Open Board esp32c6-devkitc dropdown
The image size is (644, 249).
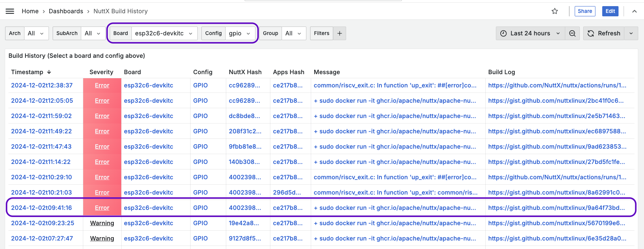coord(164,33)
